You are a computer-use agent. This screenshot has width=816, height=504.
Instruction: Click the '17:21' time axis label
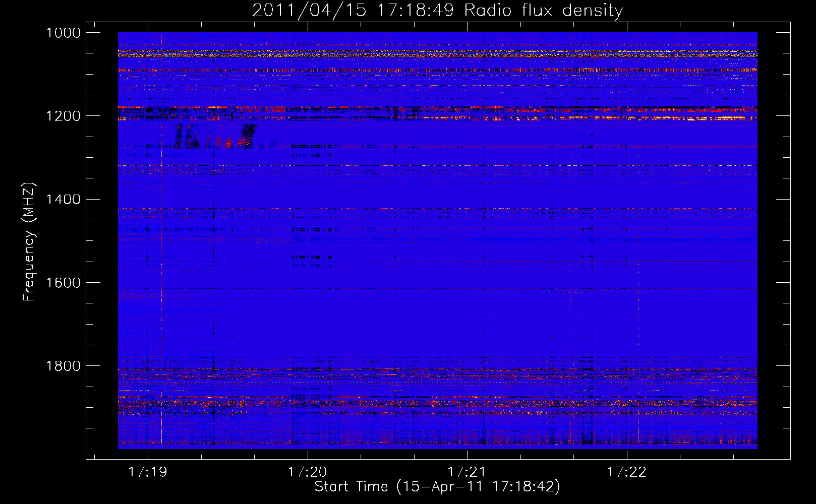click(x=467, y=472)
